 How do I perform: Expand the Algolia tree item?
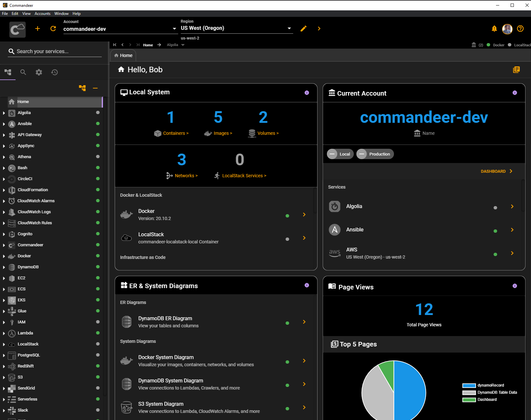pyautogui.click(x=4, y=113)
